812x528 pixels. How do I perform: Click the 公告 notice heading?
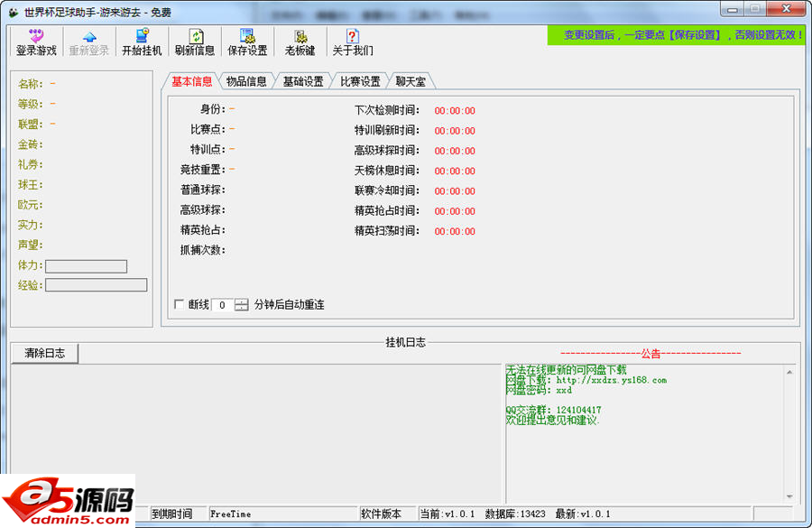coord(651,354)
